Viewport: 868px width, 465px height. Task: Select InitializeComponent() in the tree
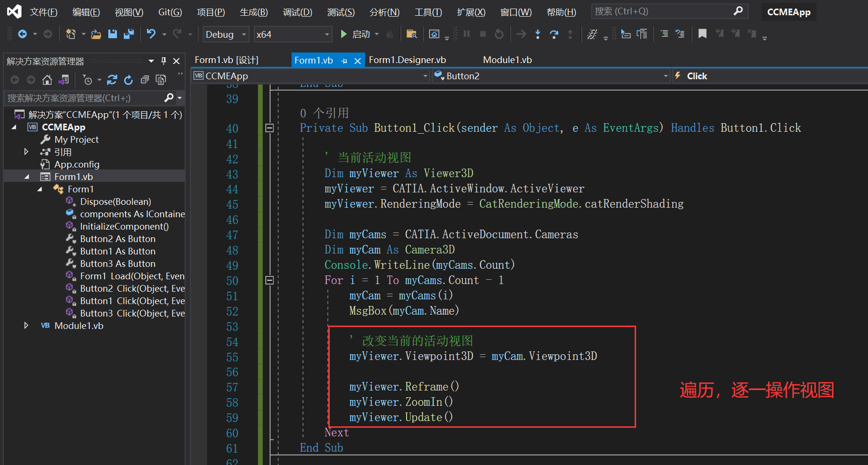click(124, 226)
